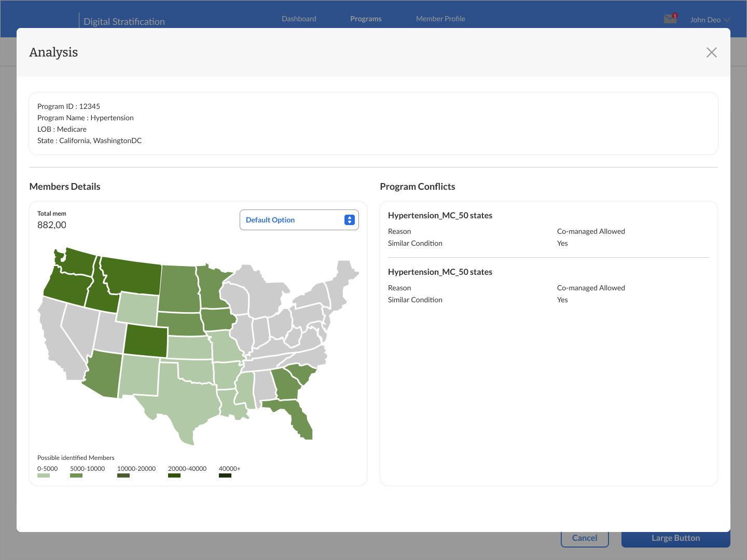Image resolution: width=747 pixels, height=560 pixels.
Task: Open notifications via the envelope icon
Action: (669, 19)
